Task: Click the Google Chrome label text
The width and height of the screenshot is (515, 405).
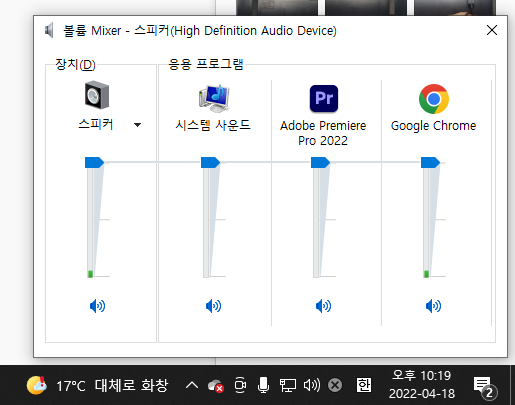Action: click(433, 126)
